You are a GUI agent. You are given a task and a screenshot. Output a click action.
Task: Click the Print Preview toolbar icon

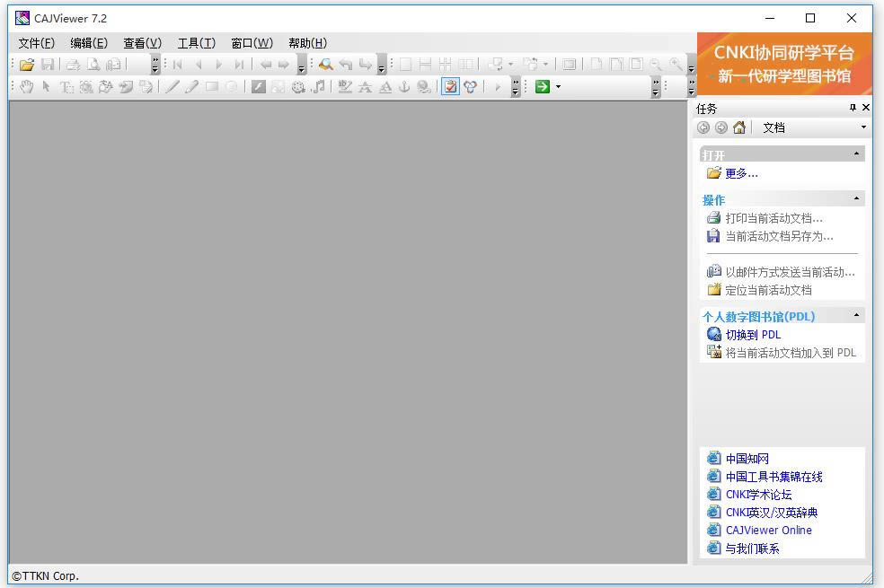(x=93, y=65)
